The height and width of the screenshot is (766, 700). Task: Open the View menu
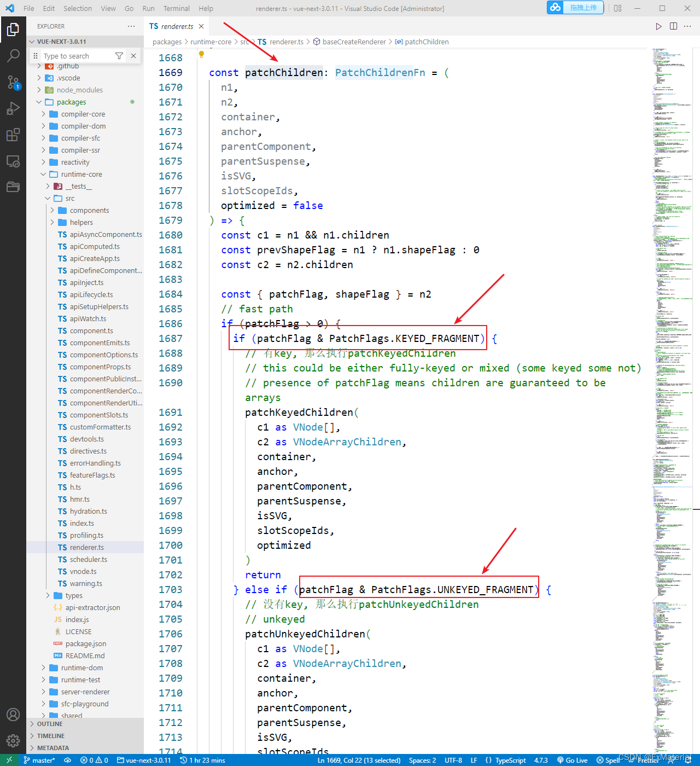(x=108, y=8)
